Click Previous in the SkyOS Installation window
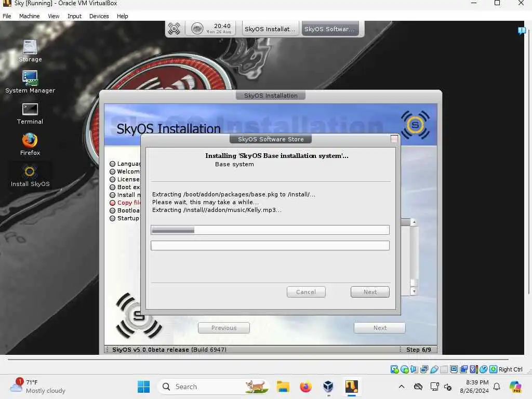The height and width of the screenshot is (399, 532). coord(223,328)
